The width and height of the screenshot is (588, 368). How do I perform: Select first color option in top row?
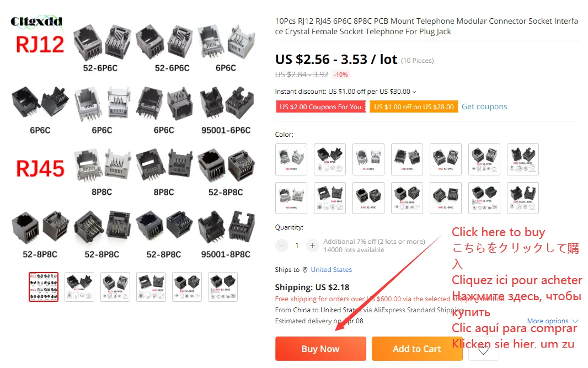click(291, 159)
